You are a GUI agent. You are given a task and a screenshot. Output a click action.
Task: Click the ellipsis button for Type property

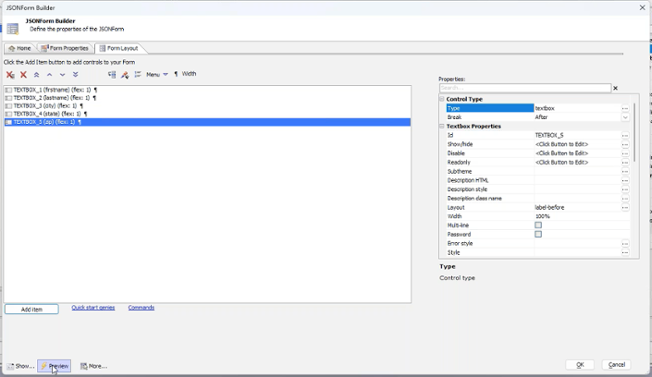(x=625, y=108)
